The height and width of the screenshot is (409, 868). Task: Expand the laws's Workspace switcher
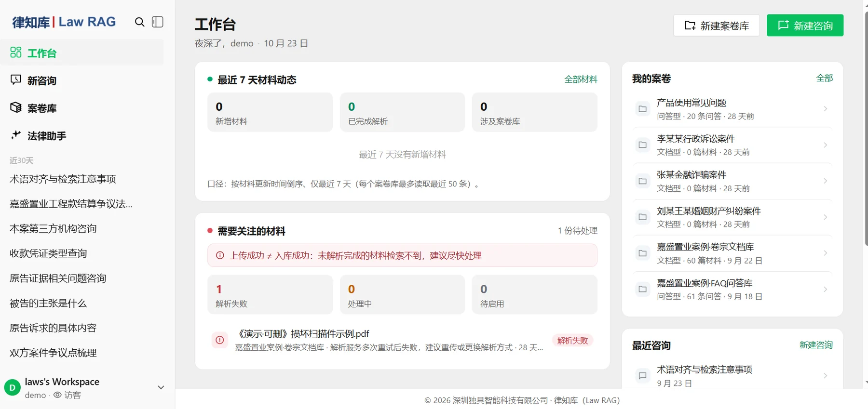tap(161, 387)
